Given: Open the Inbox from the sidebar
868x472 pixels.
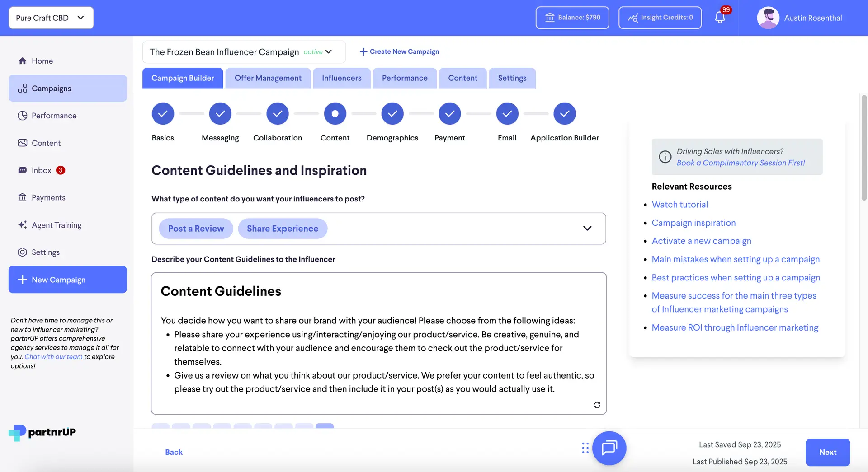Looking at the screenshot, I should click(x=42, y=170).
